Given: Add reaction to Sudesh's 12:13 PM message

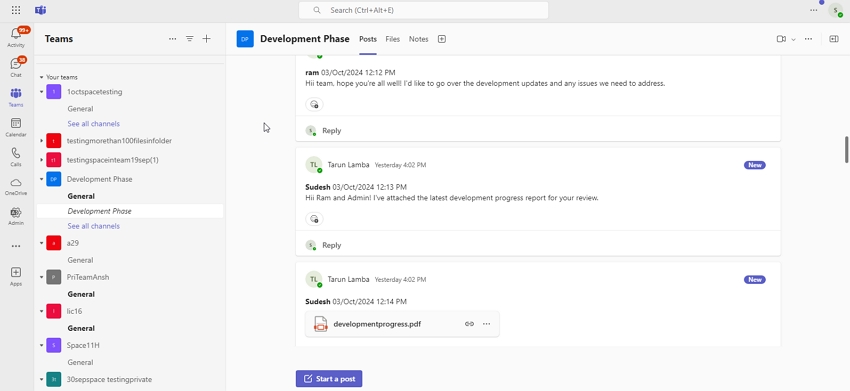Looking at the screenshot, I should point(314,219).
